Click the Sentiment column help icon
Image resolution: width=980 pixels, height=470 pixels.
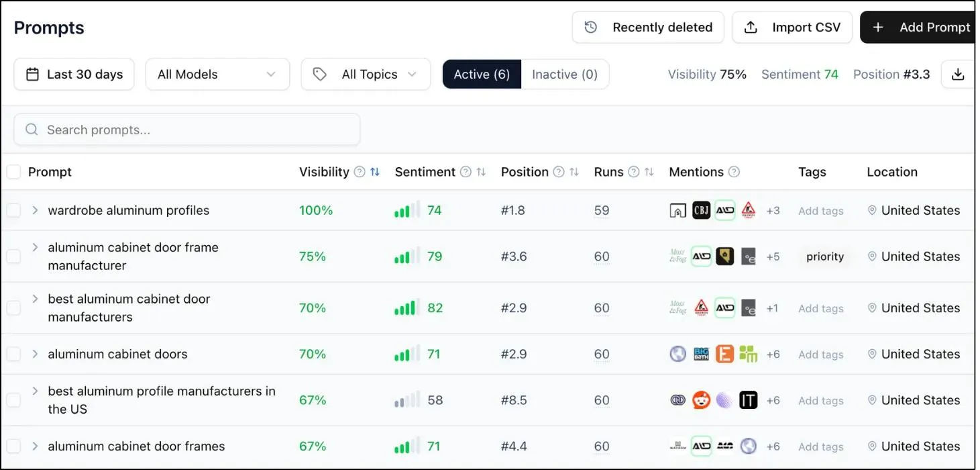(x=466, y=172)
